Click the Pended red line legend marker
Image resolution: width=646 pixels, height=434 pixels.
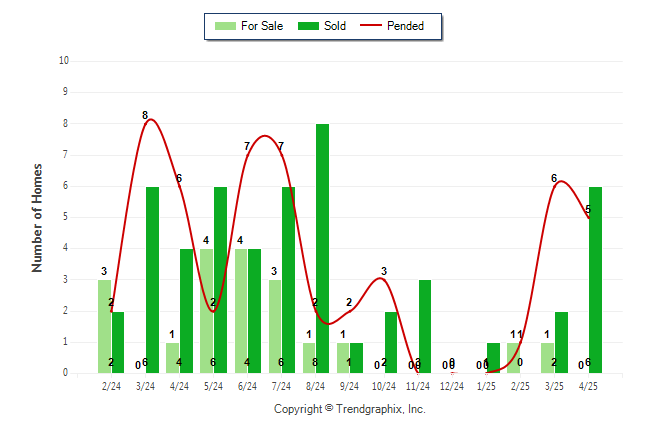click(371, 26)
